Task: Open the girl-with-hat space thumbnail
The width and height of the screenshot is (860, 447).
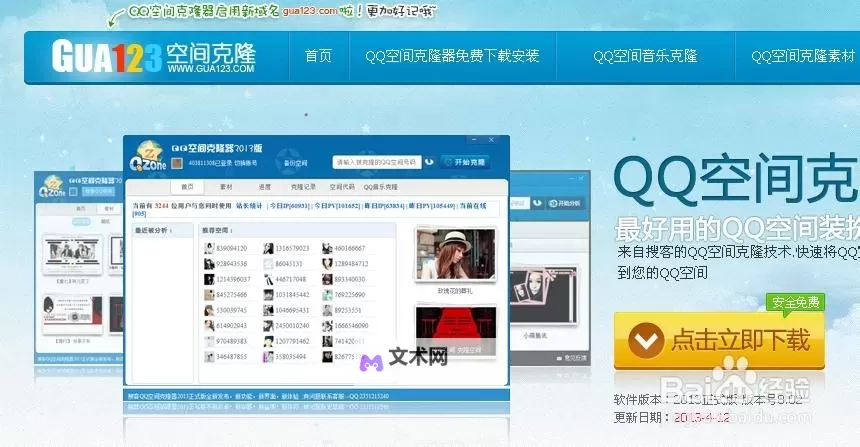Action: tap(455, 254)
